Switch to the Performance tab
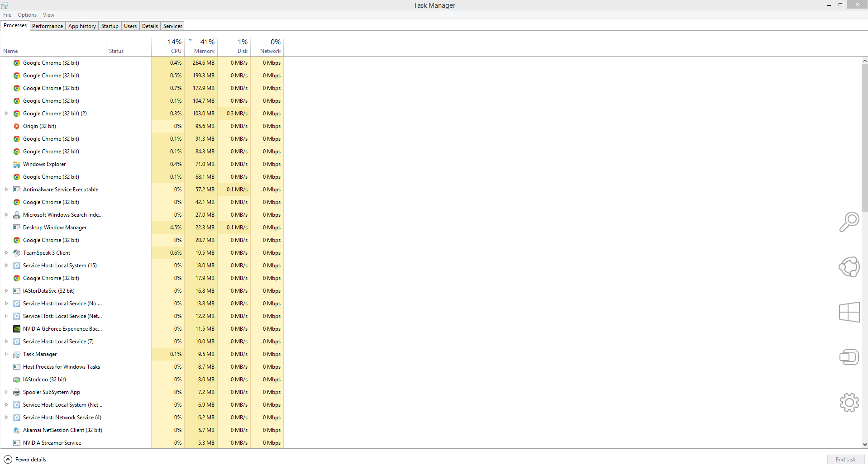 click(x=48, y=26)
